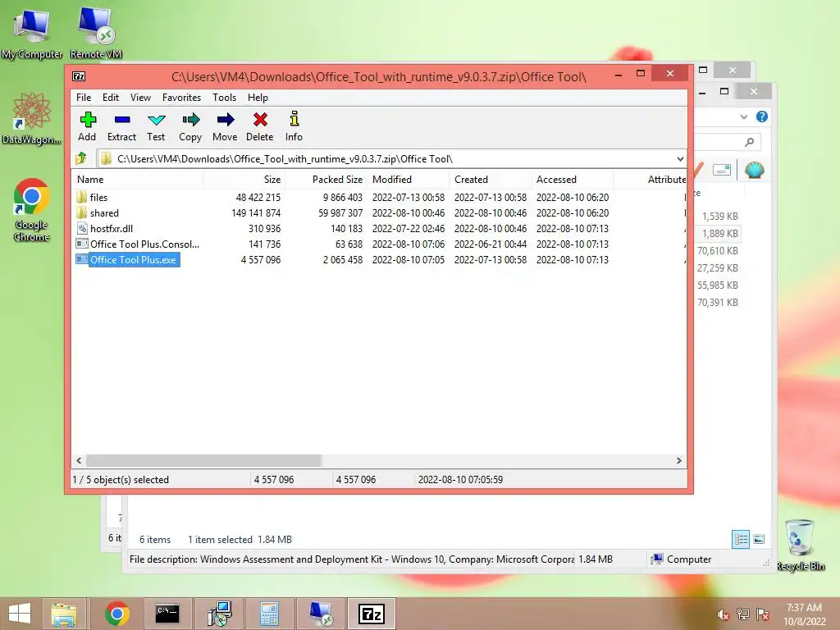Click the Add toolbar icon
Image resolution: width=840 pixels, height=630 pixels.
[87, 127]
